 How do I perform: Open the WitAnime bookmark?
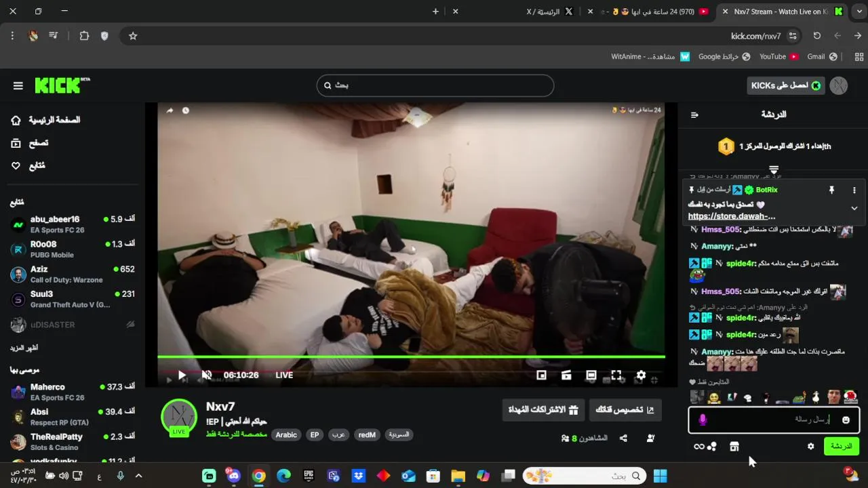650,57
